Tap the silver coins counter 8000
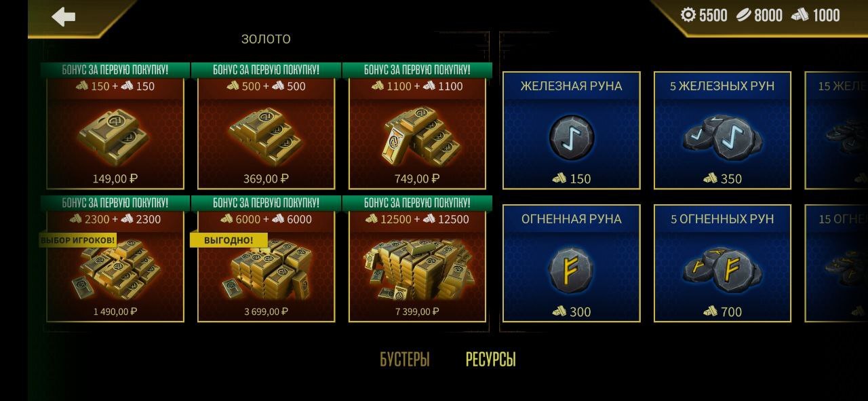The image size is (868, 401). pyautogui.click(x=759, y=15)
